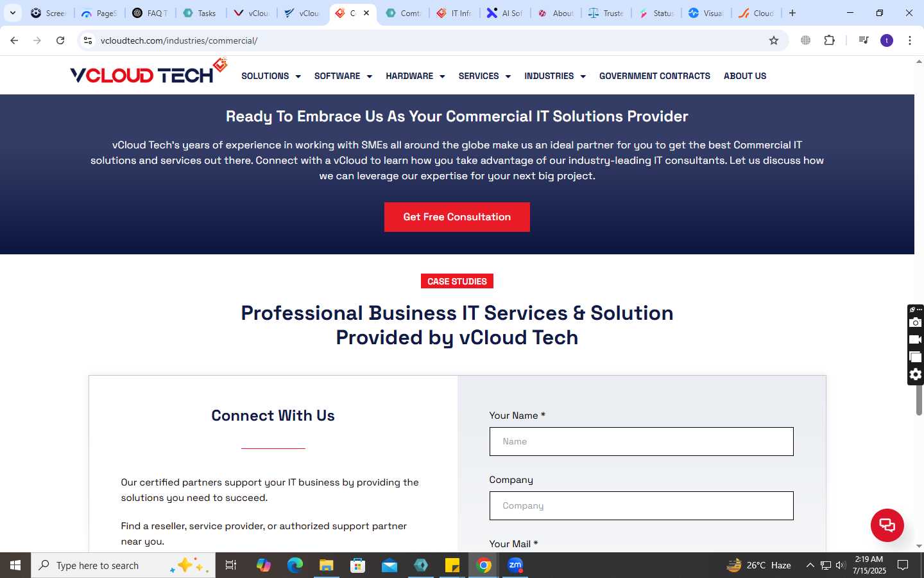Click Get Free Consultation button

coord(457,217)
